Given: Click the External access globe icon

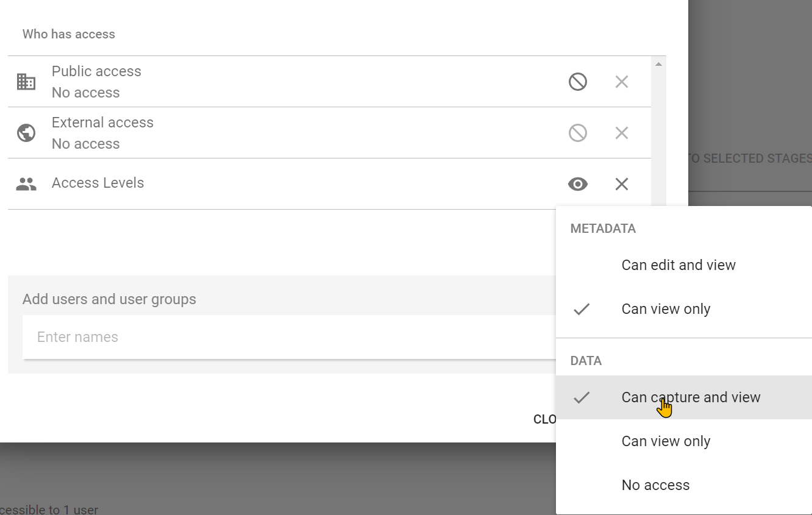Looking at the screenshot, I should [x=26, y=133].
